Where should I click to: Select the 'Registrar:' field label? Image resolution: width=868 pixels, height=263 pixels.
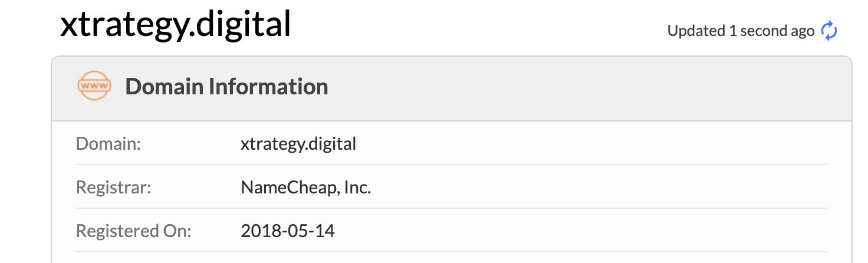click(114, 188)
